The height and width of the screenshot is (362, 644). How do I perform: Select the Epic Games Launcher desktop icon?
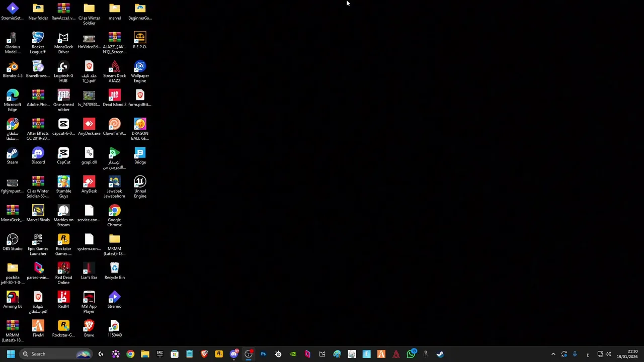click(x=38, y=245)
